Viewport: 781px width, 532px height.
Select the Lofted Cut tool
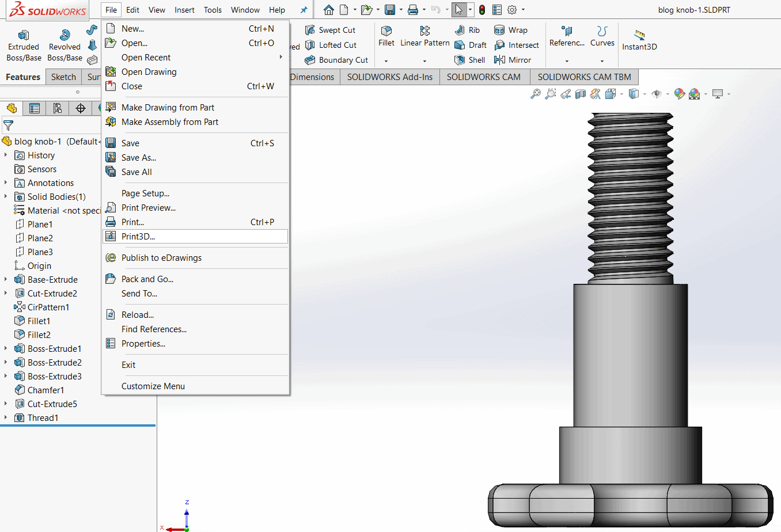tap(331, 45)
